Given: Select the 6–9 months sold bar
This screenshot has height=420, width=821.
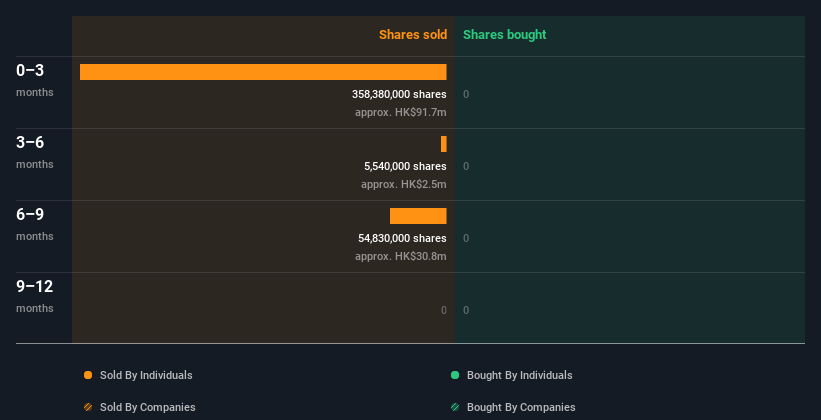Looking at the screenshot, I should tap(418, 216).
